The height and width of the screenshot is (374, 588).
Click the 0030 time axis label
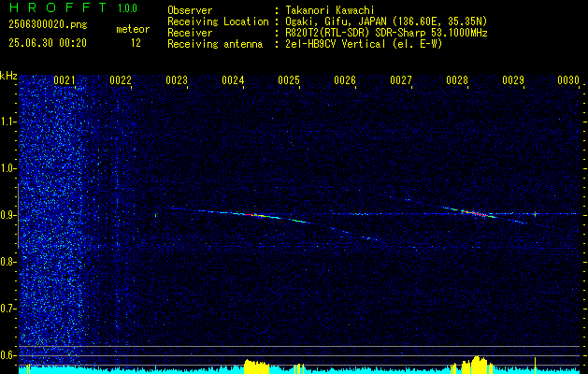[x=567, y=79]
